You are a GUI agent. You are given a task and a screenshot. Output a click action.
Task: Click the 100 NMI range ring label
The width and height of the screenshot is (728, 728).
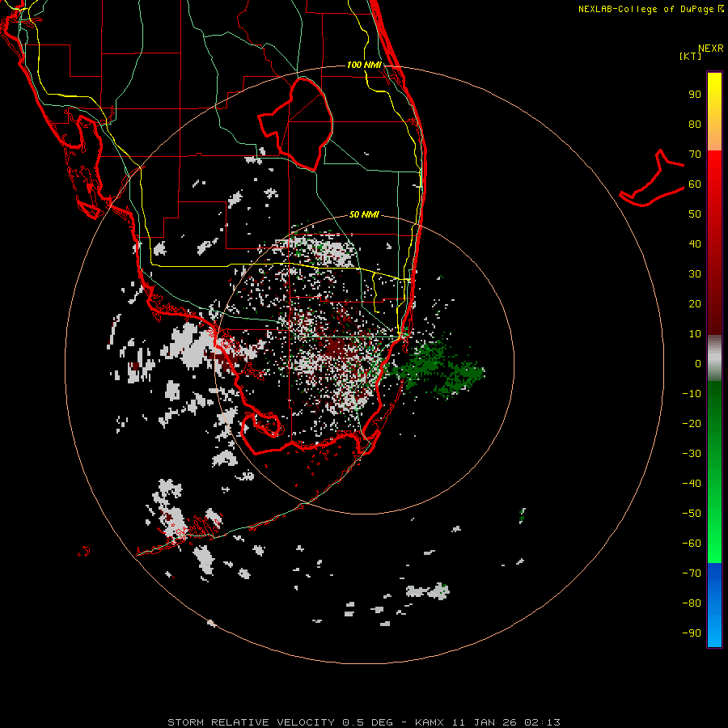(365, 65)
